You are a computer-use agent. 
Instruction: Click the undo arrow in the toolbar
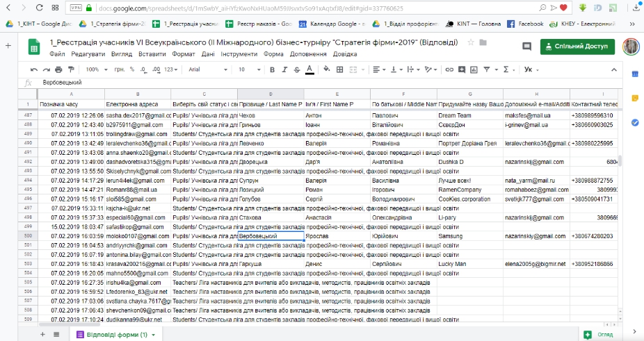[34, 69]
